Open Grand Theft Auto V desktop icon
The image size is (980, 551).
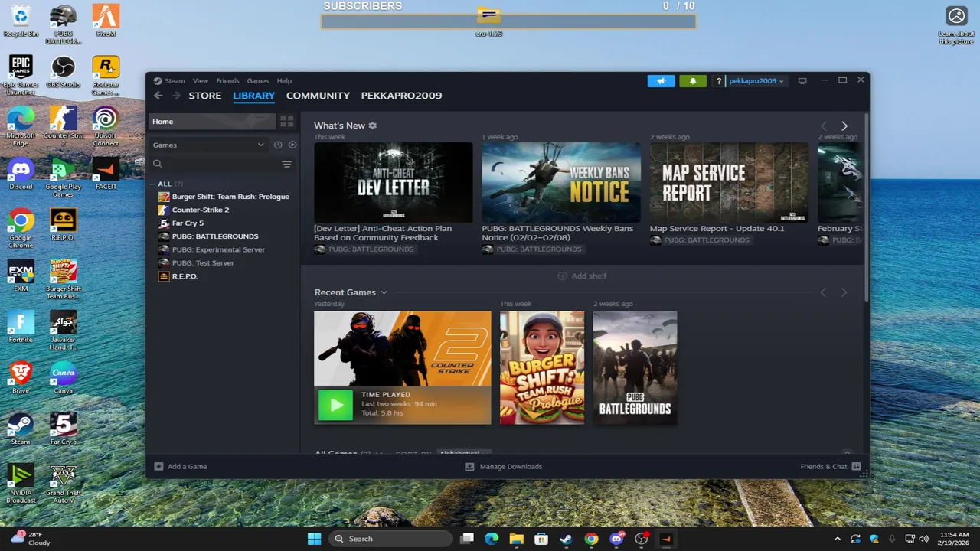point(63,484)
